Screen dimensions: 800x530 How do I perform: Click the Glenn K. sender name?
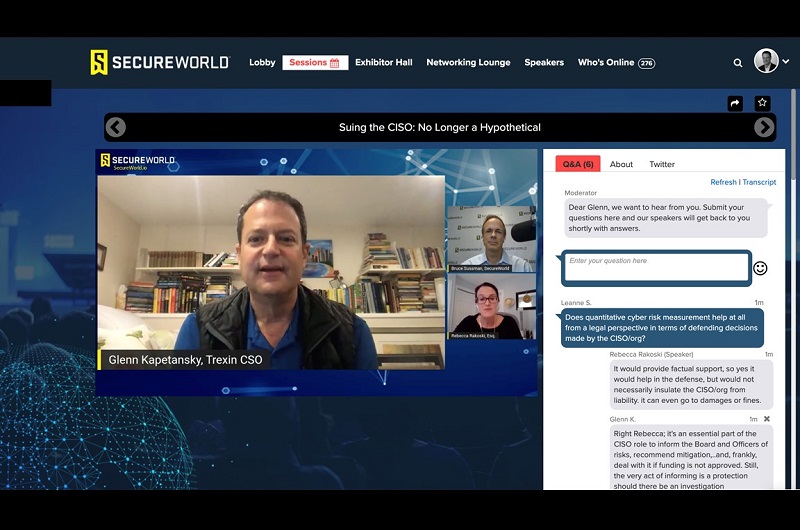622,419
